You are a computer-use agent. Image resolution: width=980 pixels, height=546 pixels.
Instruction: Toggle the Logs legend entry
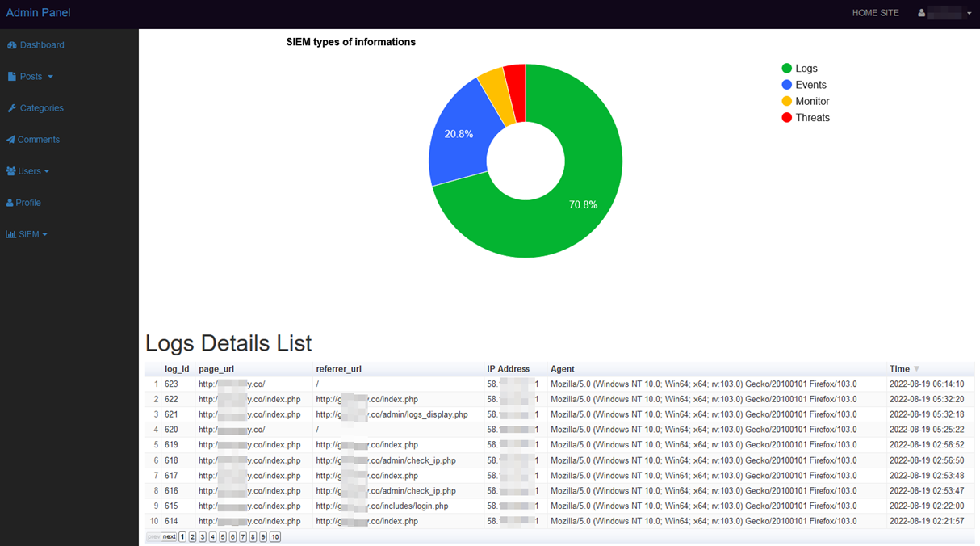point(800,69)
